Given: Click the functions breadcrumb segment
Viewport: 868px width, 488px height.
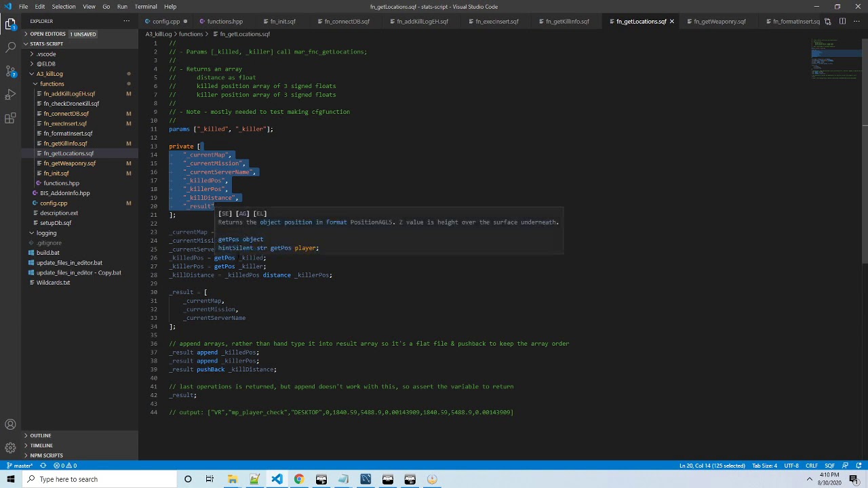Looking at the screenshot, I should coord(191,34).
